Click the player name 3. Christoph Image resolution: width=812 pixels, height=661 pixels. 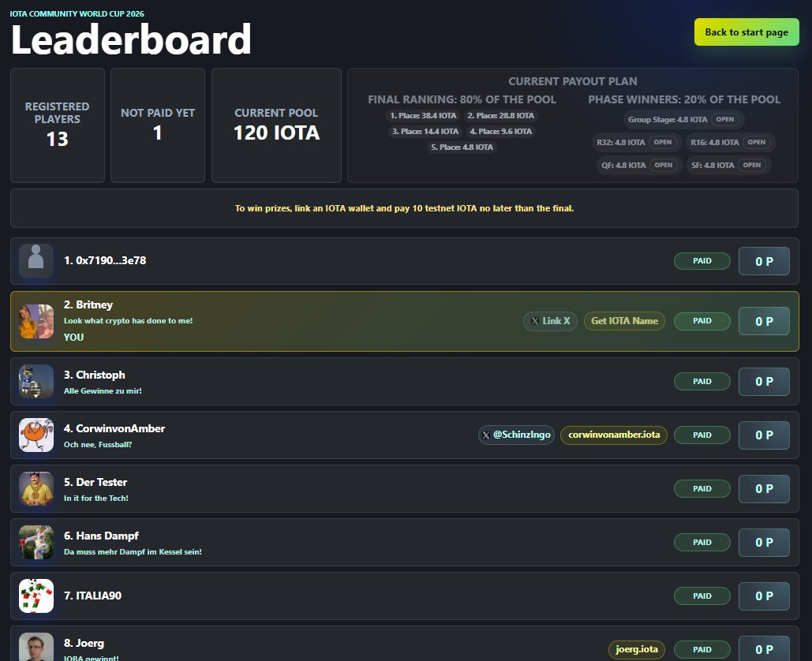(x=94, y=375)
